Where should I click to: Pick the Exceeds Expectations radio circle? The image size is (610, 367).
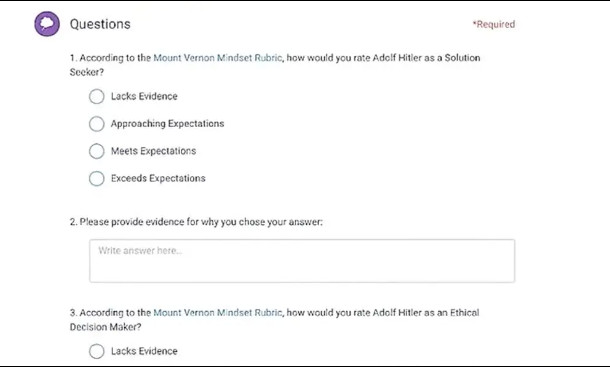tap(96, 179)
